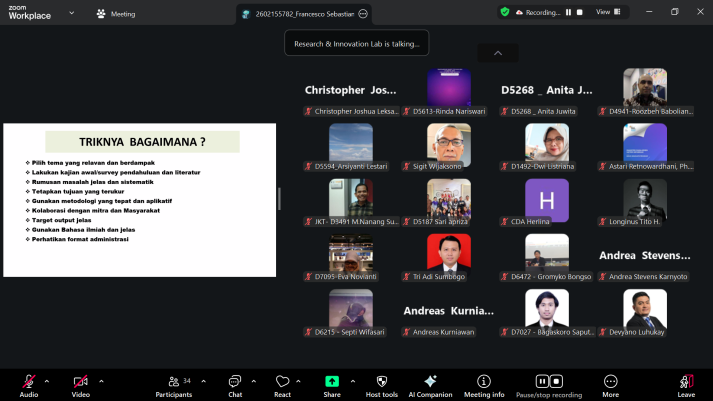Open the Video options caret menu
Image resolution: width=713 pixels, height=401 pixels.
tap(99, 379)
